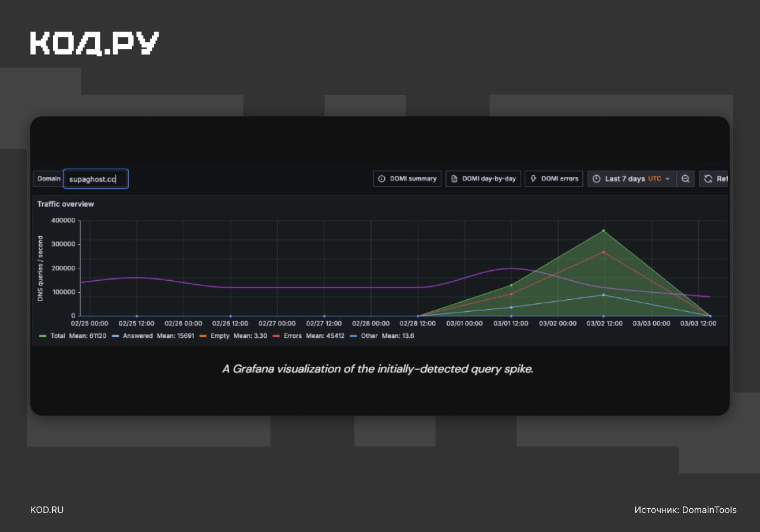Select the green Total peak data point
This screenshot has height=532, width=760.
603,230
